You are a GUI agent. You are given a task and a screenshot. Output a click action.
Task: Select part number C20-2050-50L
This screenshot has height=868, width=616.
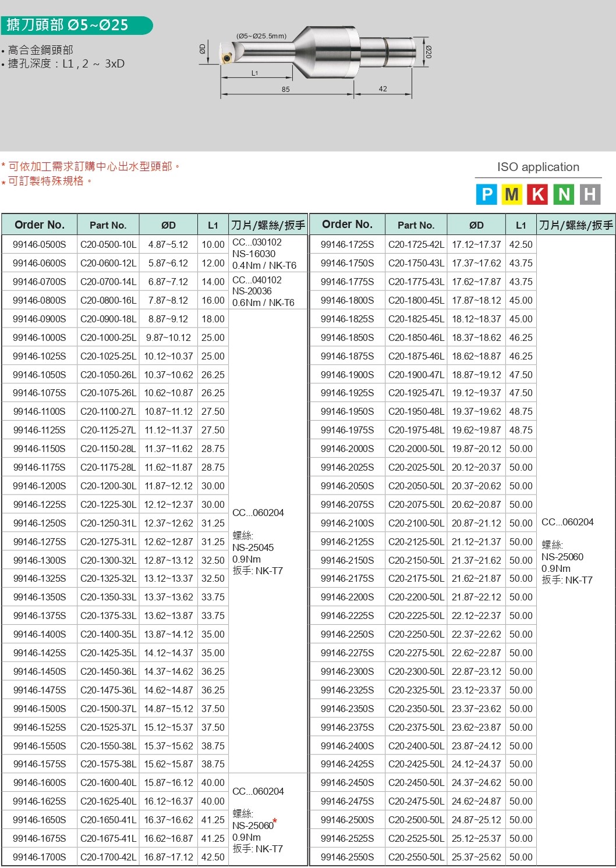click(x=416, y=486)
